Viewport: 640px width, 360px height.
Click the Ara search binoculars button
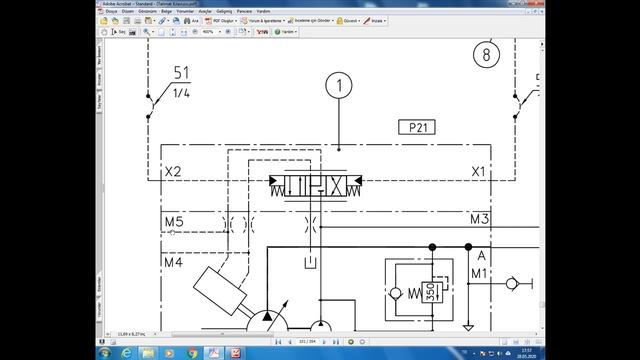(191, 21)
